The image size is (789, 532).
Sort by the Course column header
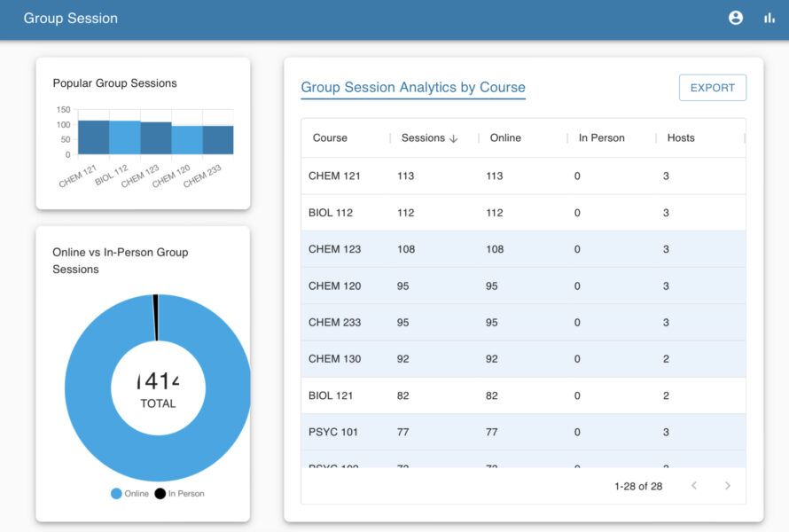click(330, 138)
